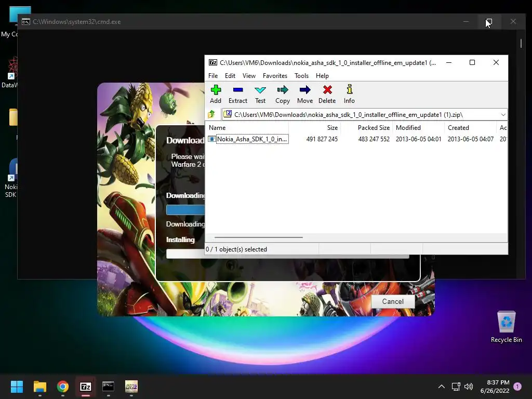
Task: Sort by the Name column header
Action: (248, 128)
